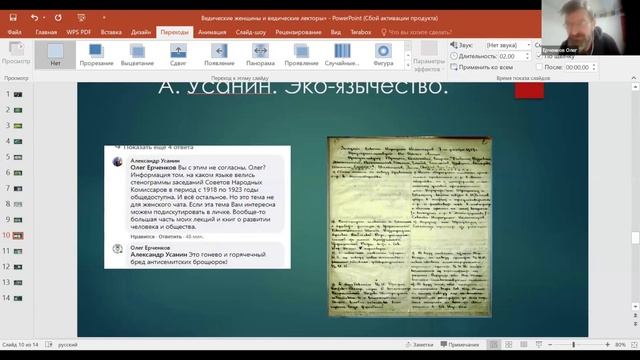The height and width of the screenshot is (360, 640).
Task: Switch to Normal view icon
Action: click(493, 344)
